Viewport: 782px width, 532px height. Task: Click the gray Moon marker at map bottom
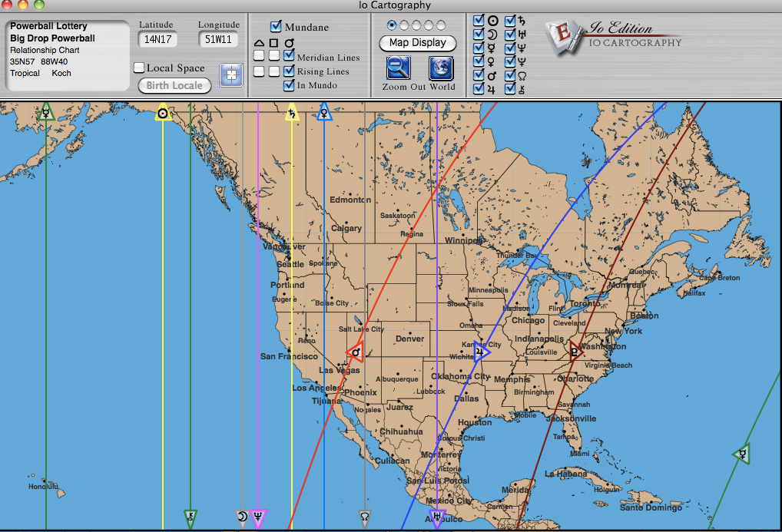(x=243, y=518)
